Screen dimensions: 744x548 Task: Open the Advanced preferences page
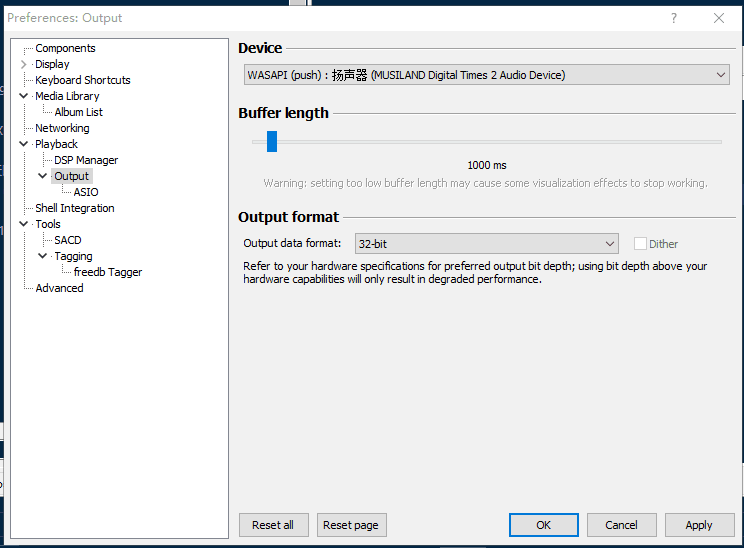click(59, 288)
